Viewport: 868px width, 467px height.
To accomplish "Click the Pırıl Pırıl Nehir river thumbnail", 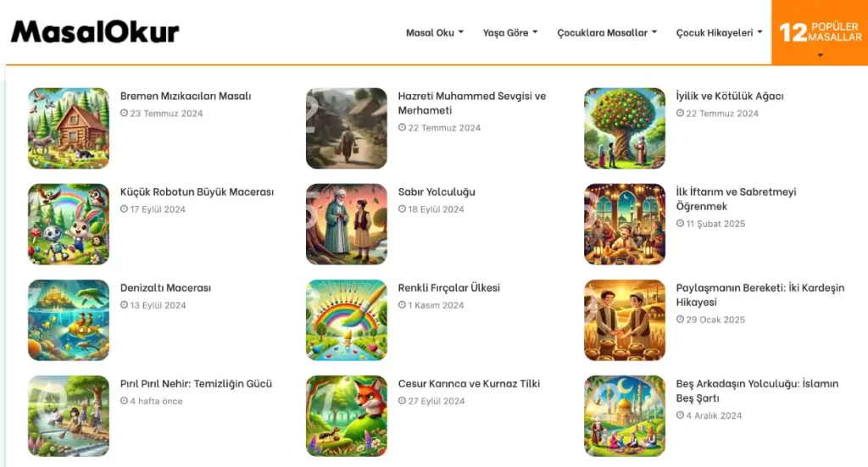I will tap(69, 416).
